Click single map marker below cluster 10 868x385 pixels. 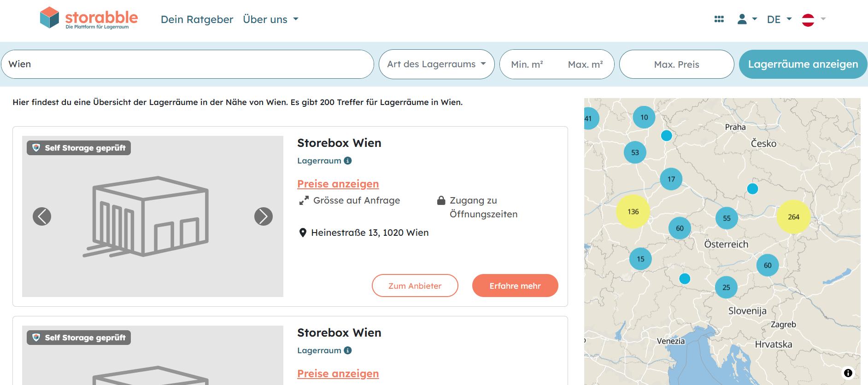tap(666, 135)
